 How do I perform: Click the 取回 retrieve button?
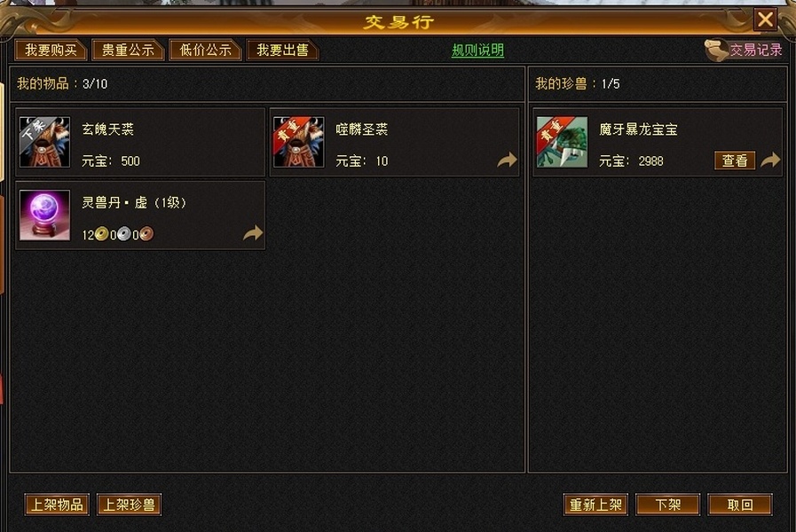(x=740, y=505)
